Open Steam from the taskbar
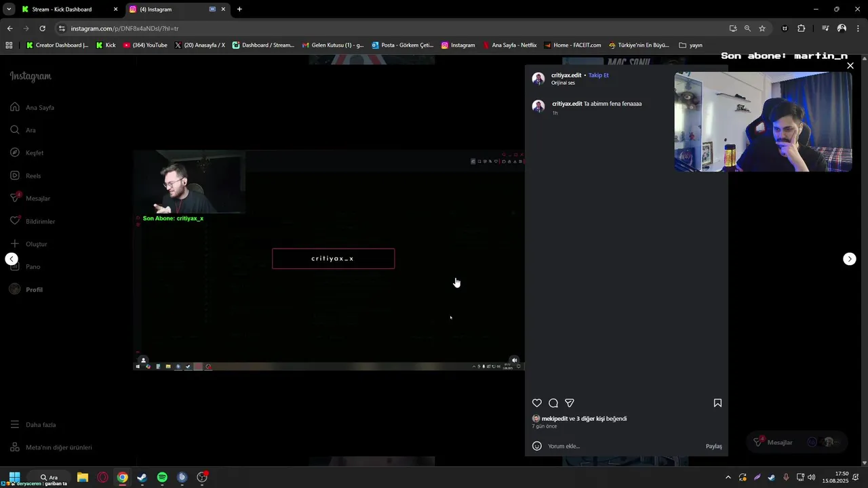Screen dimensions: 868x488 [142, 477]
